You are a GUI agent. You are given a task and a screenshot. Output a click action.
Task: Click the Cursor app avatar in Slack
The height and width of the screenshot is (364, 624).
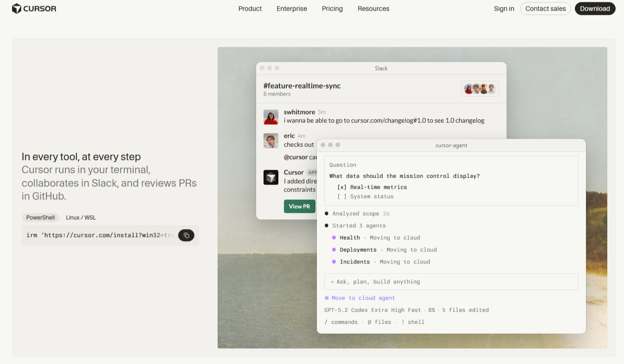[271, 177]
